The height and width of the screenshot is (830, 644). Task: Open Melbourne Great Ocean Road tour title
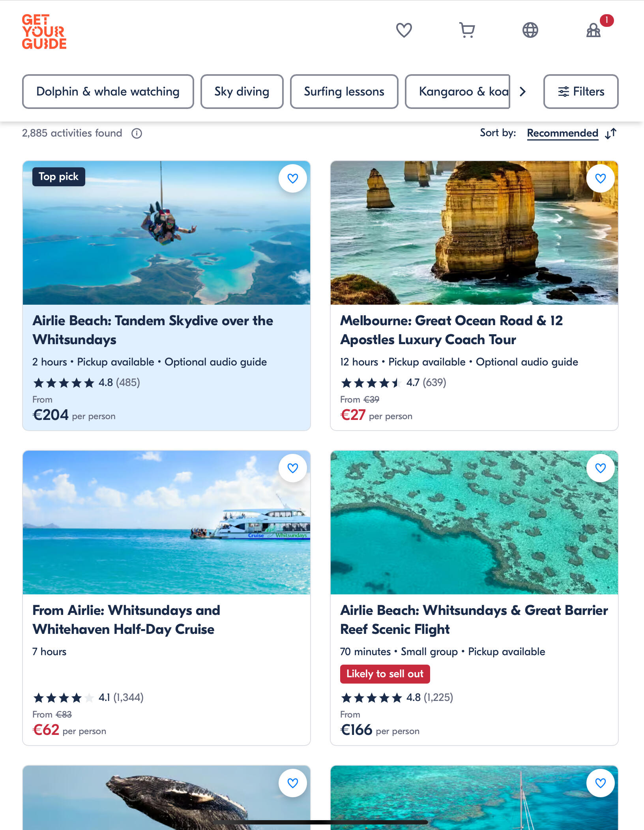(x=451, y=330)
